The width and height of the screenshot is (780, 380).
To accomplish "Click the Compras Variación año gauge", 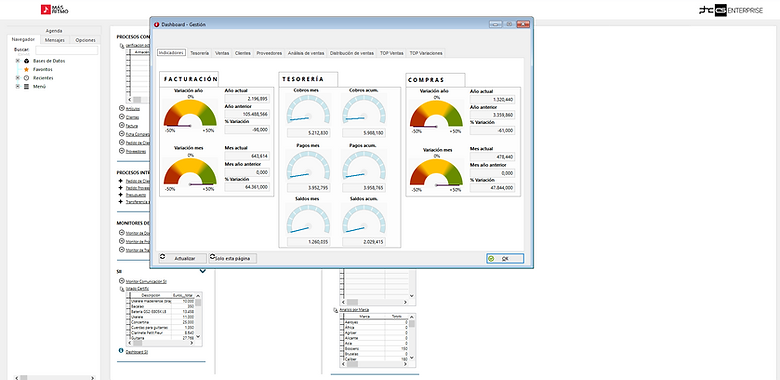I will coord(436,113).
